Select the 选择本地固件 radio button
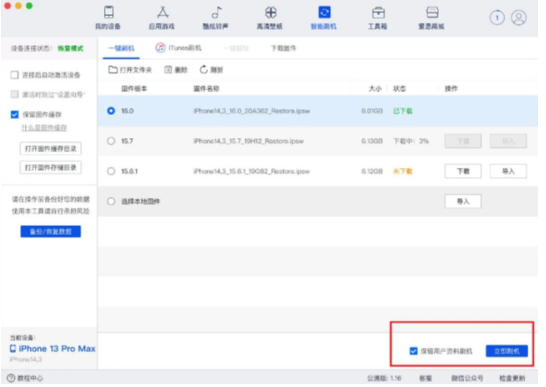546x387 pixels. click(x=111, y=202)
